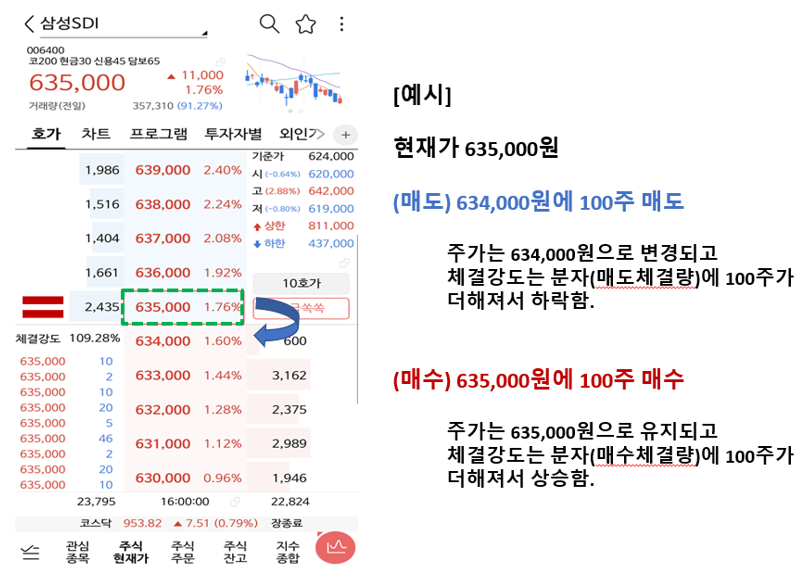Tap the expand icon above 10호가
Viewport: 808px width, 584px height.
click(344, 263)
